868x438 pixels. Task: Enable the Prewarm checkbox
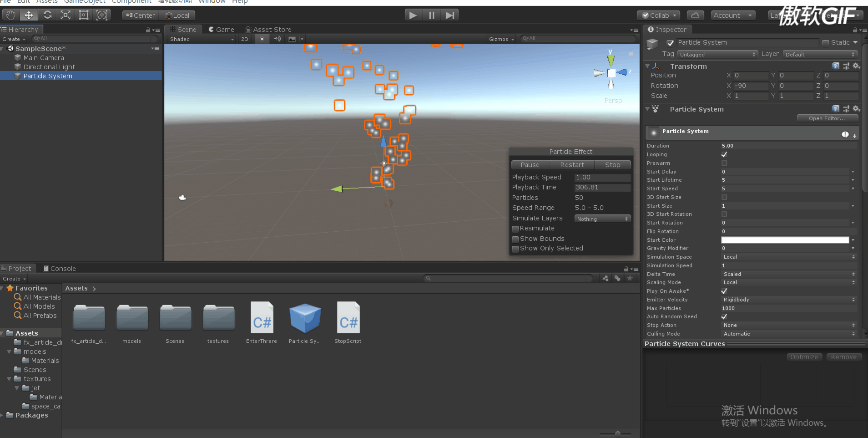pos(724,163)
